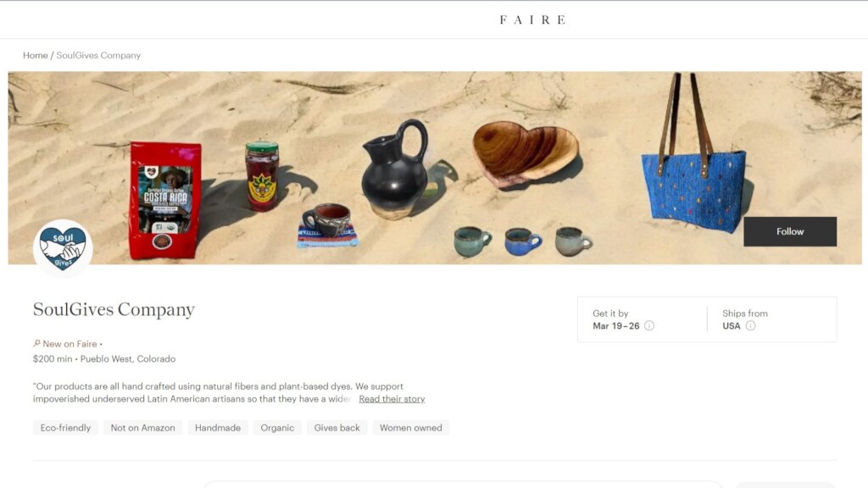This screenshot has height=488, width=868.
Task: Click the FAIRE logo
Action: (x=532, y=20)
